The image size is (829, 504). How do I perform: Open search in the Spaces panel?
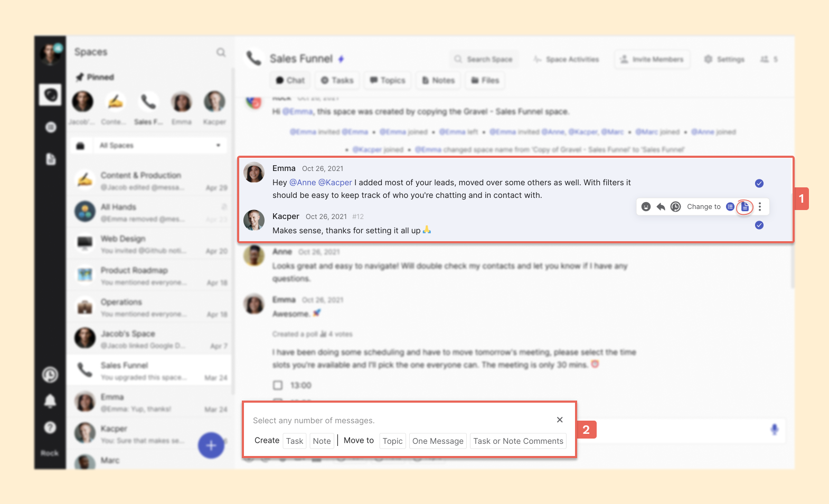[x=221, y=52]
